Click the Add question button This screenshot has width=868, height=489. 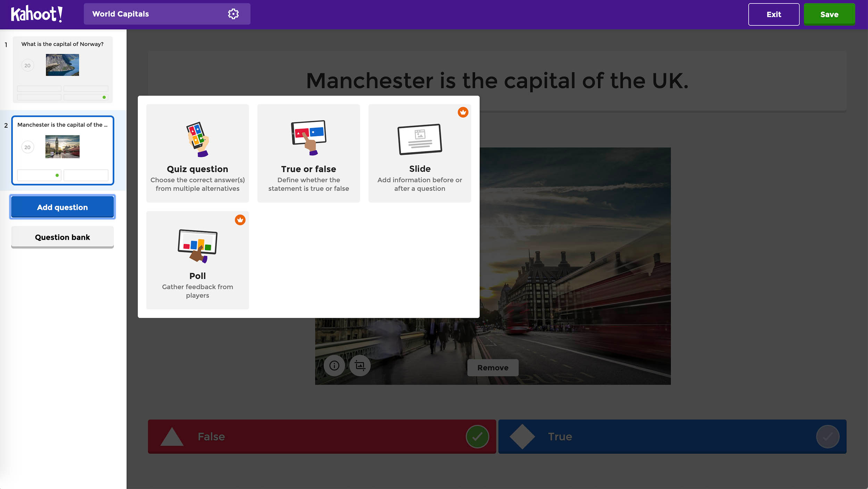(62, 207)
